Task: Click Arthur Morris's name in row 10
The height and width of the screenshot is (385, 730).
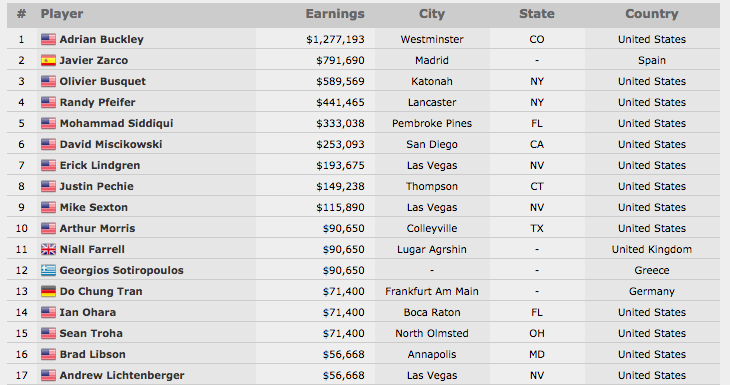Action: [x=97, y=229]
